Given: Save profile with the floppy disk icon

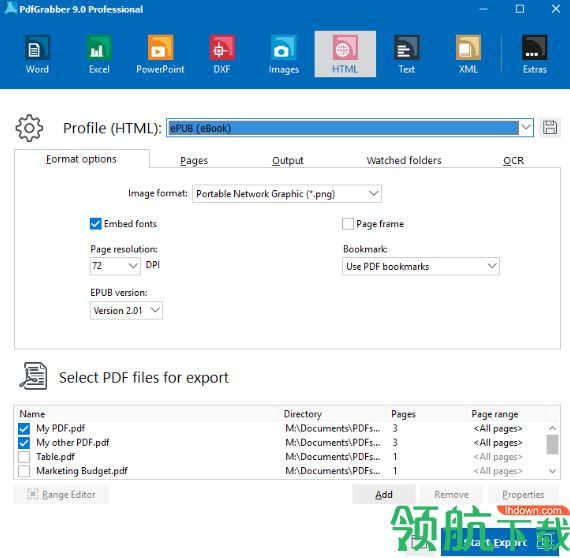Looking at the screenshot, I should (550, 128).
